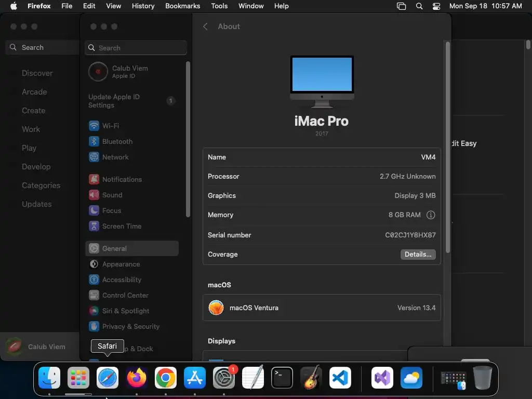The width and height of the screenshot is (532, 399).
Task: Open Launchpad in the Dock
Action: coord(78,378)
